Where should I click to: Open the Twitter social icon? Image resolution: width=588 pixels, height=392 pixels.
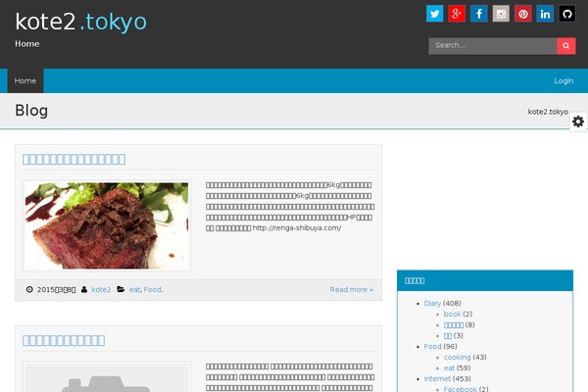pyautogui.click(x=434, y=14)
